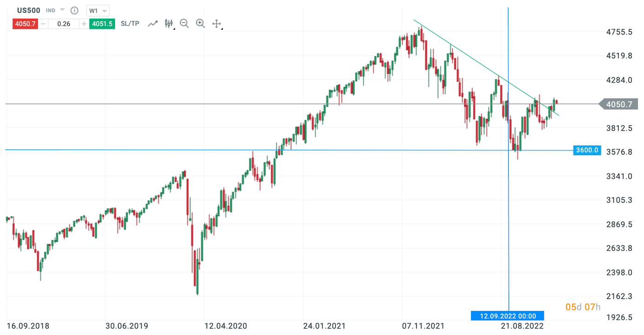Click the IND instrument type label

pos(51,10)
